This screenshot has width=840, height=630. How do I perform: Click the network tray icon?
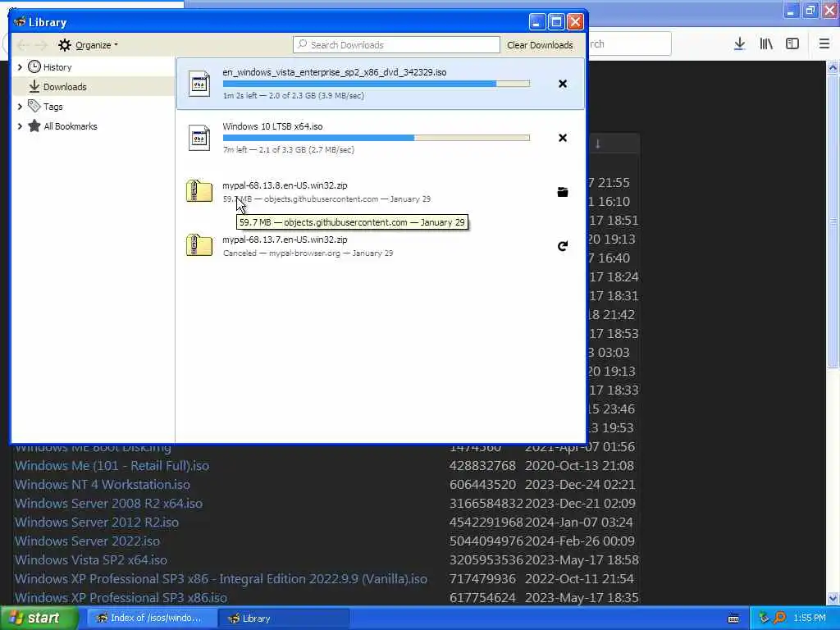(x=764, y=618)
